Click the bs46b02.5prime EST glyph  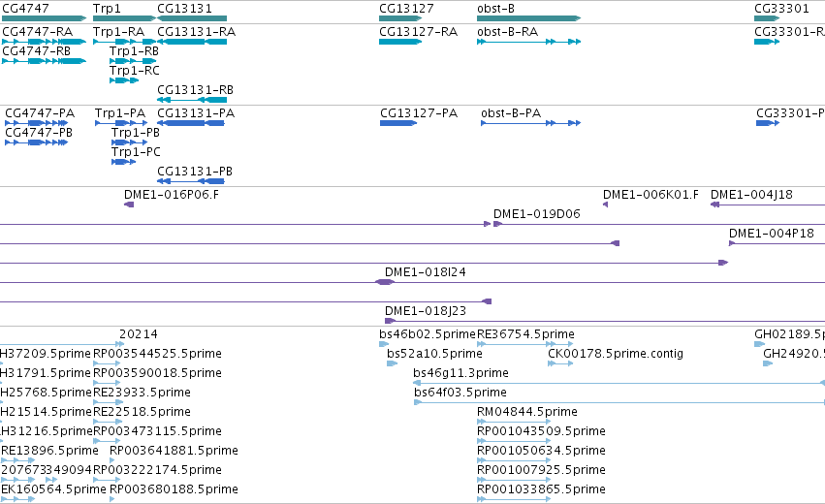[384, 344]
